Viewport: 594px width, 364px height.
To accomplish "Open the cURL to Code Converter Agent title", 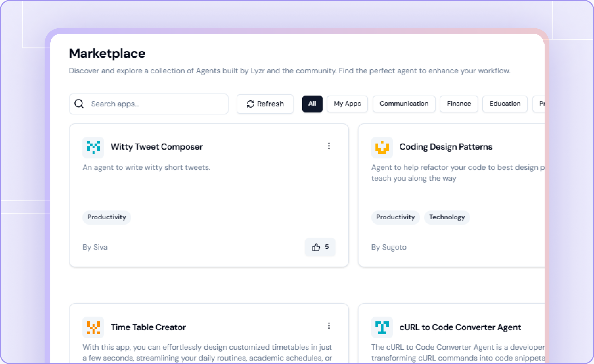I will click(x=460, y=327).
